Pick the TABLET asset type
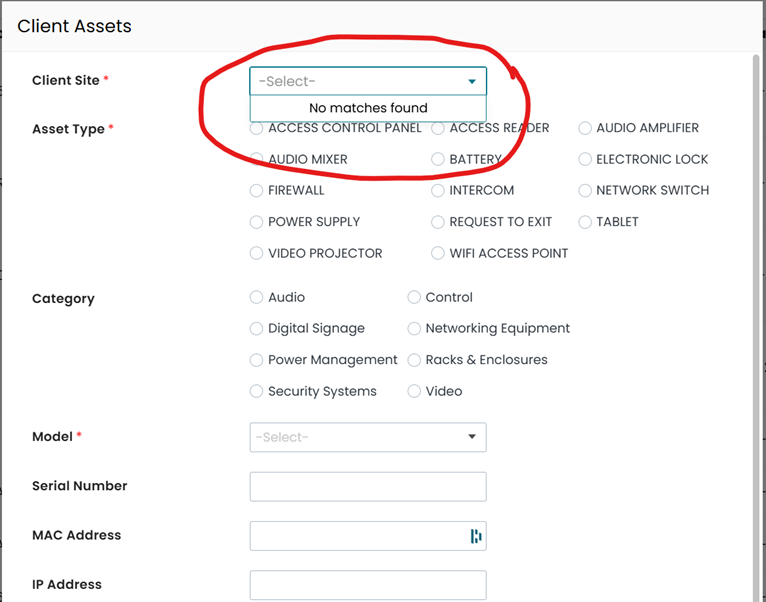766x602 pixels. 585,222
